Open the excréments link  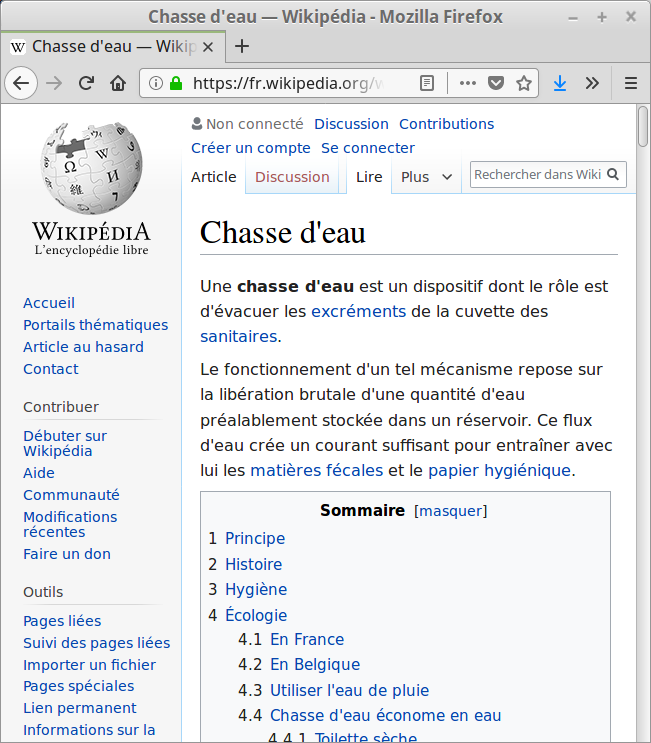point(358,311)
